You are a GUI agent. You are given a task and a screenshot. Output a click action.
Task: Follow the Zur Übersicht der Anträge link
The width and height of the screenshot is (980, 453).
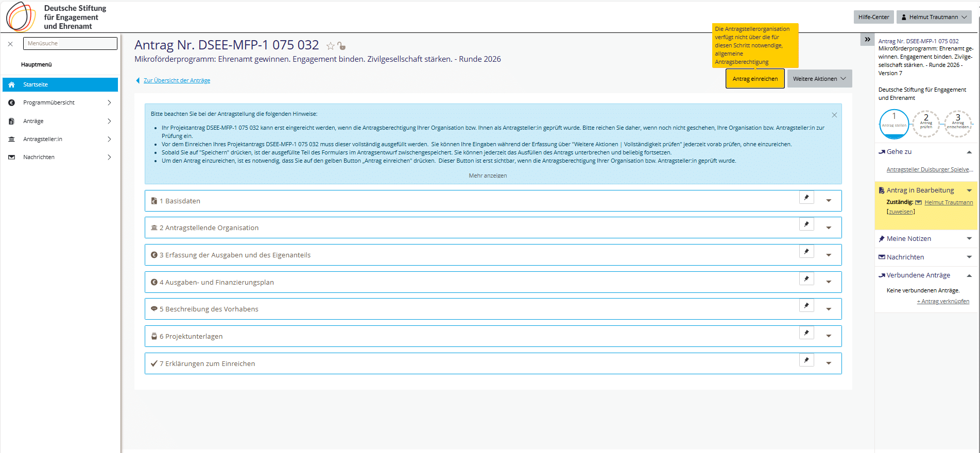click(177, 80)
